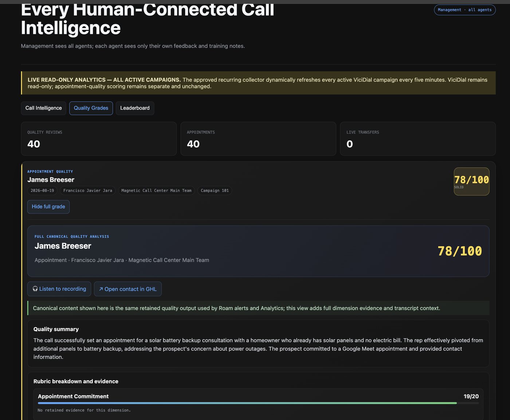Click the Appointment Commitment heading

73,396
